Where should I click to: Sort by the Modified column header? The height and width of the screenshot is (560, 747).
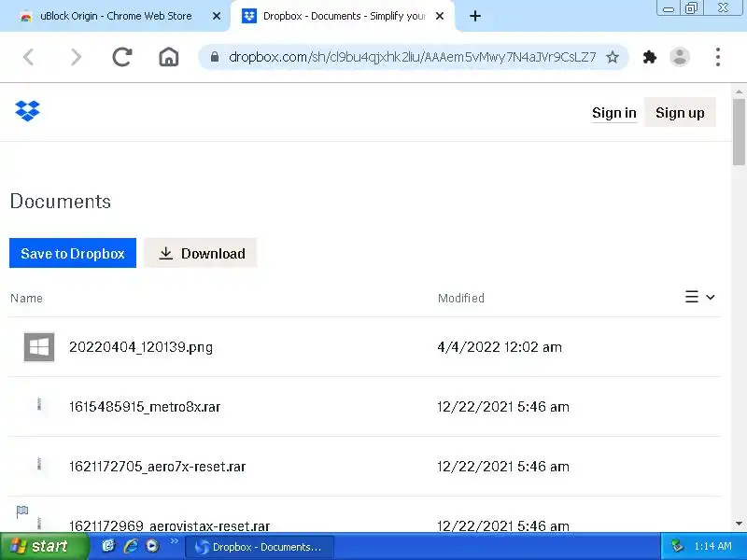tap(461, 298)
